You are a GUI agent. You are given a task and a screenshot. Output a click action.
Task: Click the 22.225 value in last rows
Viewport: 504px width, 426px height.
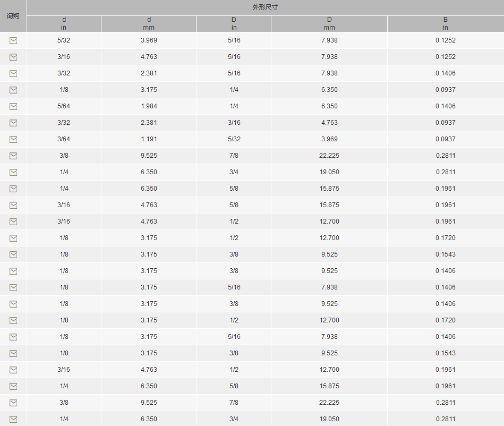[x=329, y=403]
